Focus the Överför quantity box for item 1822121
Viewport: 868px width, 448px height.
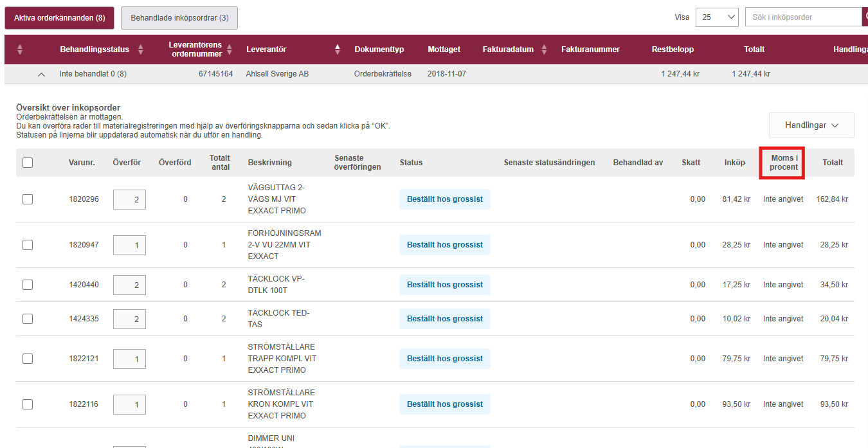tap(129, 359)
